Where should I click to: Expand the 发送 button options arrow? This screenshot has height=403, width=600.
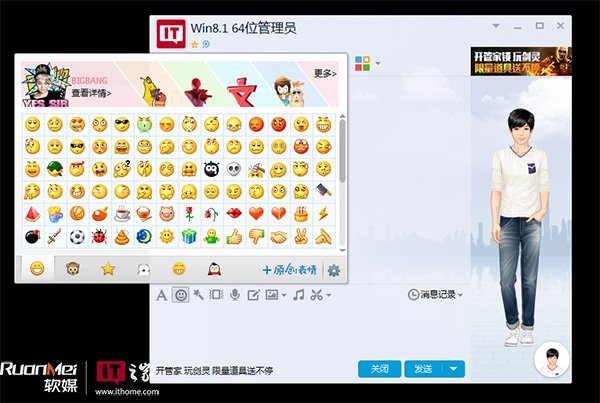(x=453, y=369)
